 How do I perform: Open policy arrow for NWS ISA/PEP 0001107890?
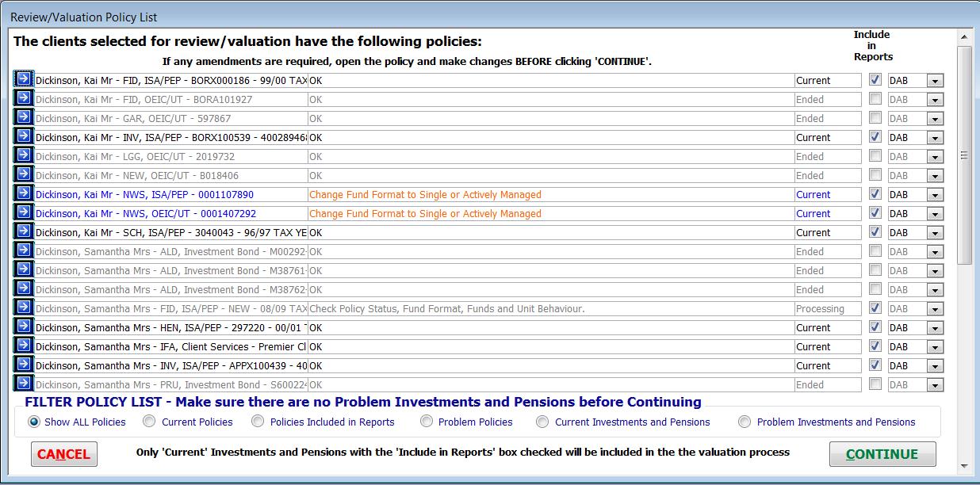point(24,193)
